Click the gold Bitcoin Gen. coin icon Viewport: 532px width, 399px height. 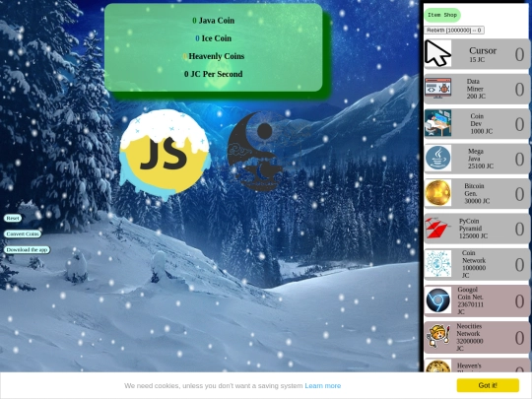click(438, 193)
